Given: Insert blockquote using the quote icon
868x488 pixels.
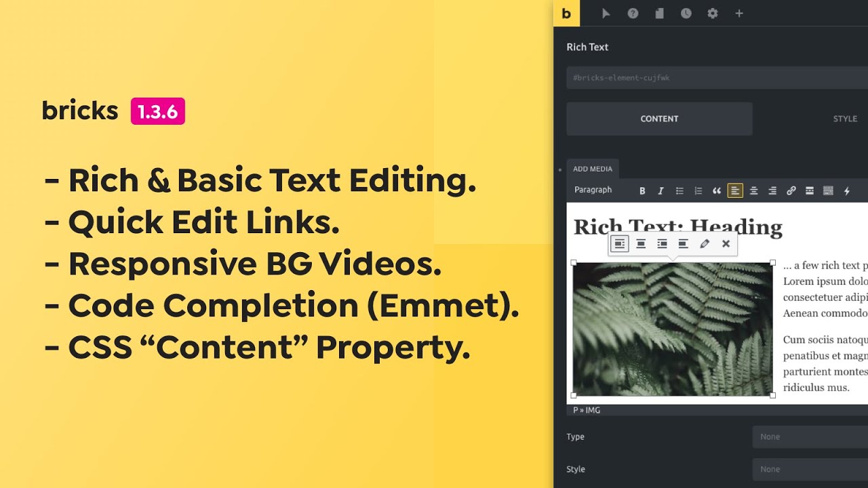Looking at the screenshot, I should click(717, 191).
